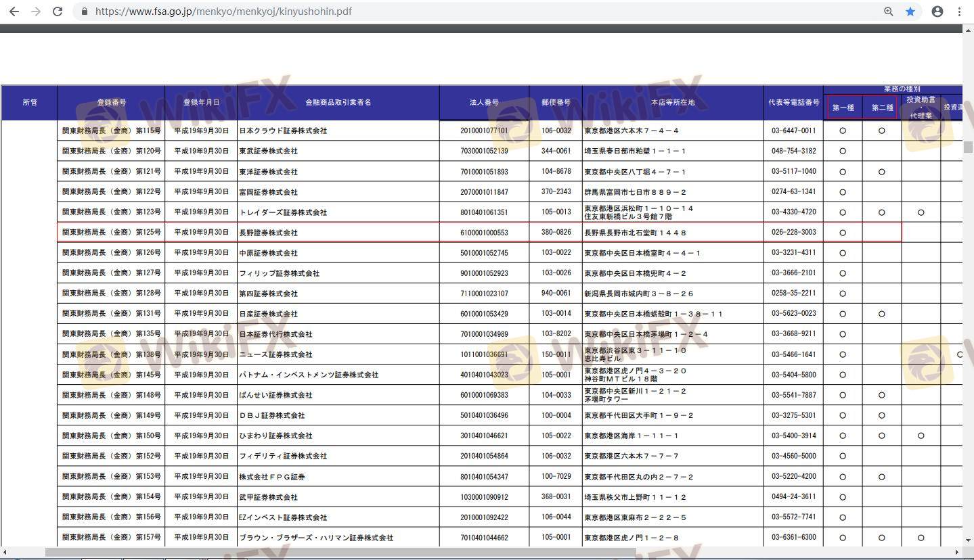Click the horizontal scrollbar thumb
Viewport: 974px width, 560px height.
tap(340, 552)
